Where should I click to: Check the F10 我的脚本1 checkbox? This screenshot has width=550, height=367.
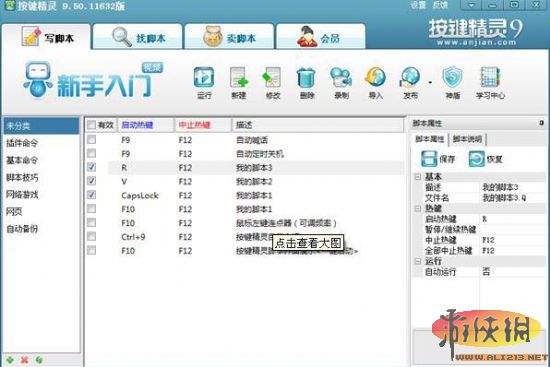pyautogui.click(x=92, y=209)
